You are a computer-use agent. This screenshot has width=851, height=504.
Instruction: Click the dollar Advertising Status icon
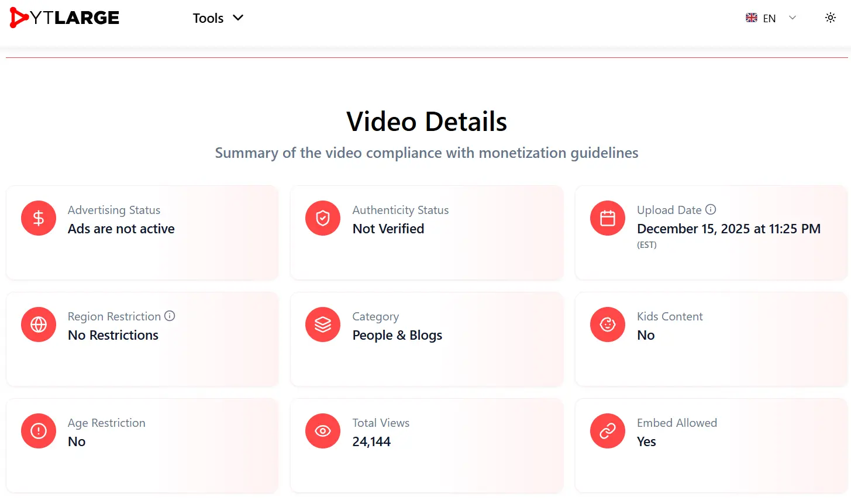point(39,218)
